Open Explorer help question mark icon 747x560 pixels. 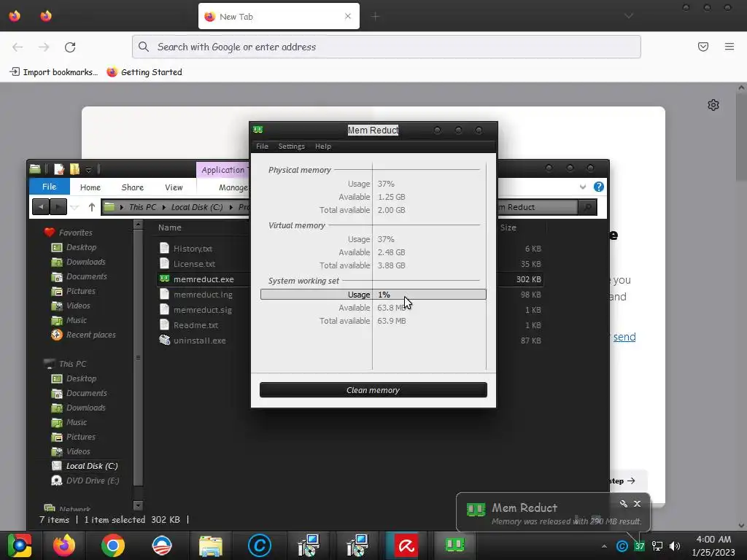(599, 187)
